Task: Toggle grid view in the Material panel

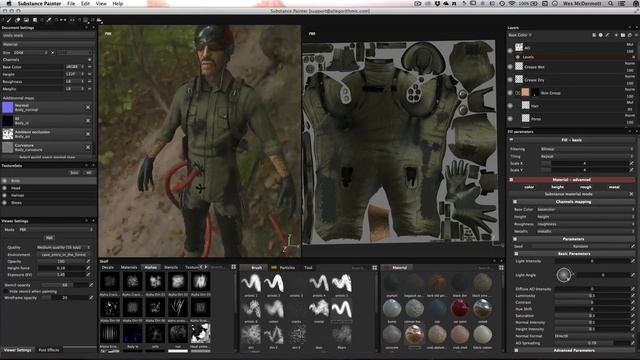Action: pos(501,268)
